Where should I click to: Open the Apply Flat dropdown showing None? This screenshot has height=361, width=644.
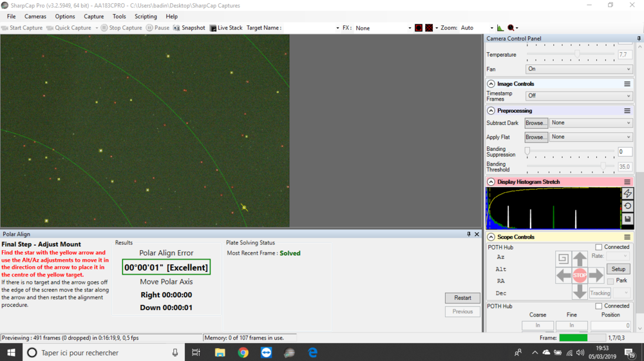[x=591, y=137]
